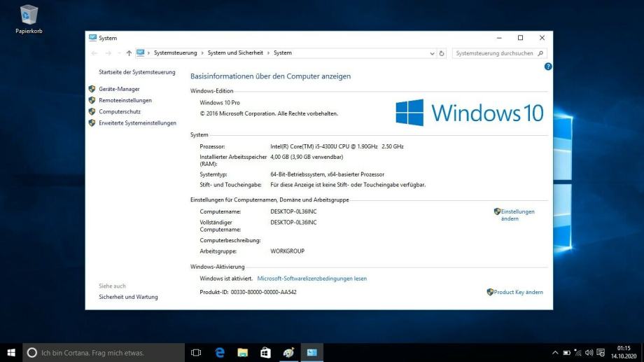This screenshot has height=362, width=644.
Task: Click Windows 10 Pro edition text
Action: 220,103
